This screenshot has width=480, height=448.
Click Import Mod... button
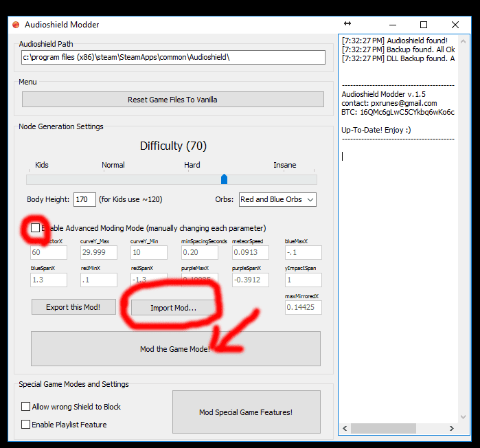pyautogui.click(x=173, y=308)
